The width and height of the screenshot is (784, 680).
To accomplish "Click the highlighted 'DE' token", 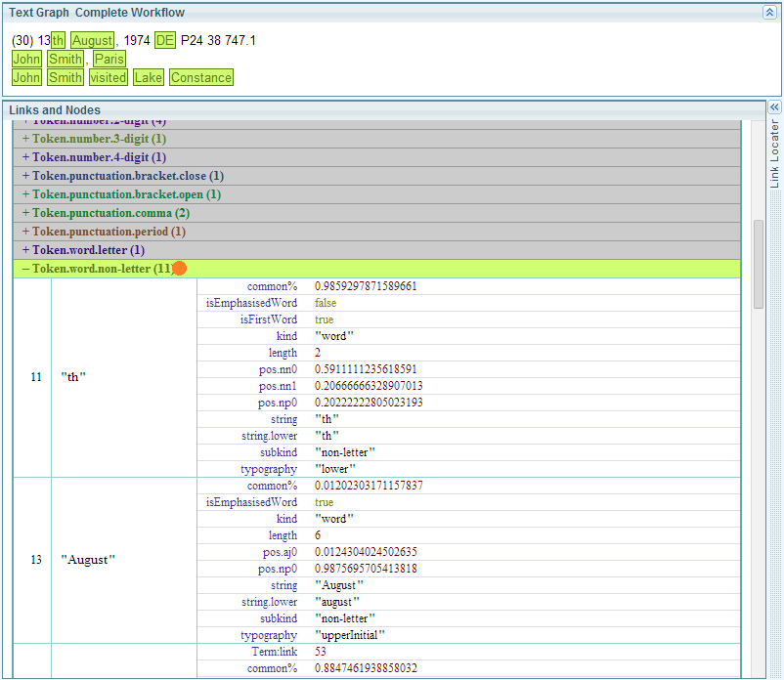I will [164, 41].
